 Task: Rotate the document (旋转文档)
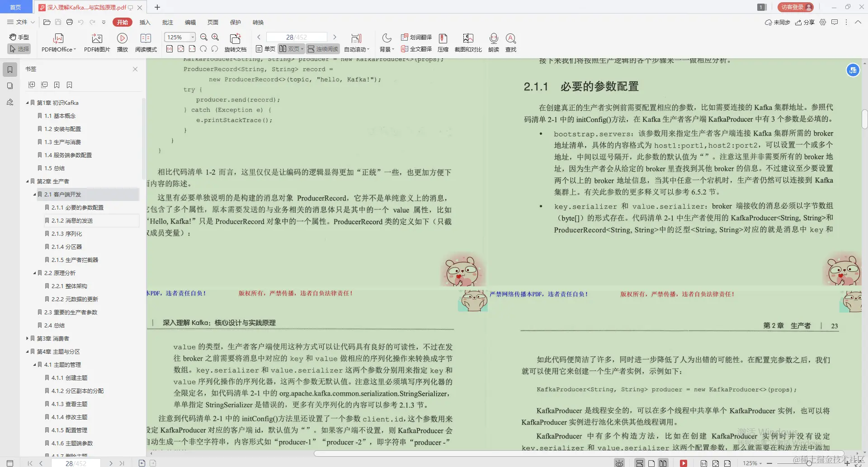click(236, 42)
